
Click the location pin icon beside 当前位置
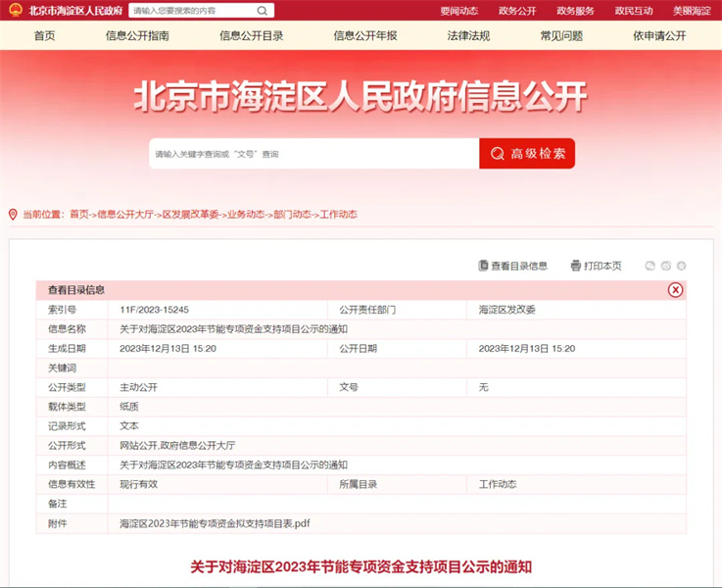pos(13,214)
